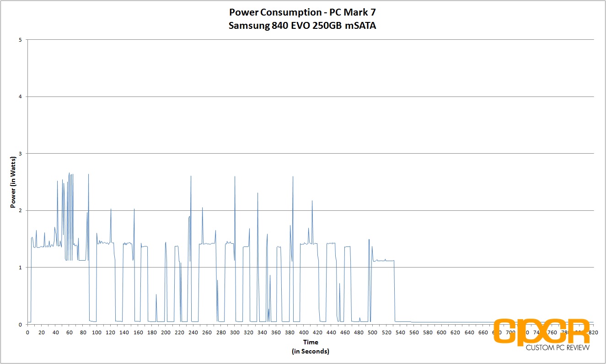The width and height of the screenshot is (606, 364).
Task: Click the time axis tick label '460'
Action: [345, 332]
